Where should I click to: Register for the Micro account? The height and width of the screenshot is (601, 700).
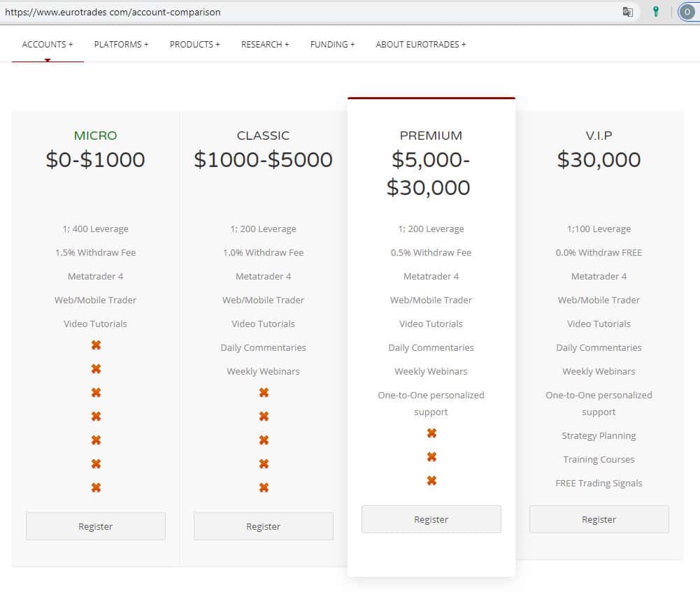click(96, 526)
